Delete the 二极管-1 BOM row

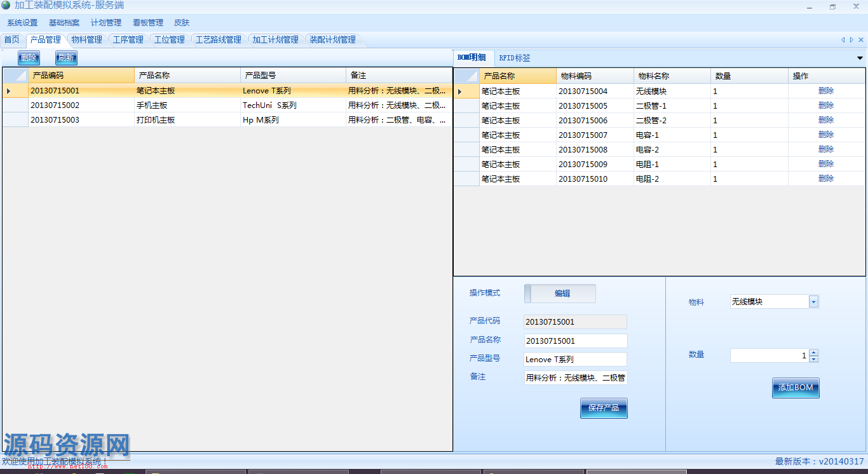click(x=826, y=105)
